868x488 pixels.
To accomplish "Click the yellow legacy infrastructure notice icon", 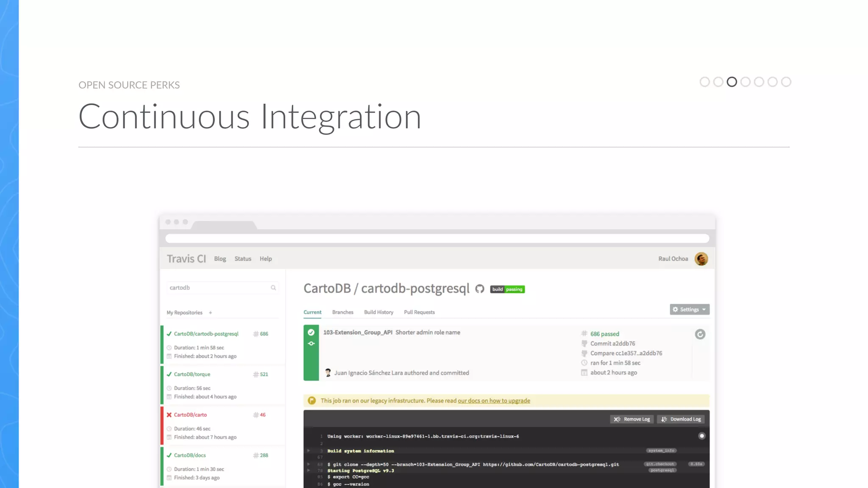I will 312,400.
